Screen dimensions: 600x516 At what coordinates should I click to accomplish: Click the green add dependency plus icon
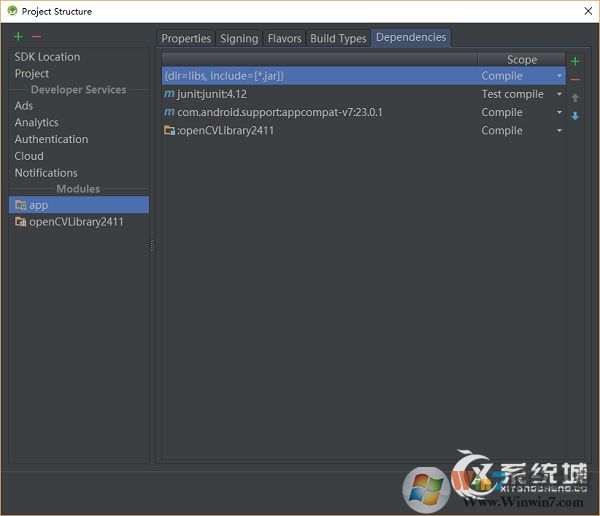[x=575, y=62]
